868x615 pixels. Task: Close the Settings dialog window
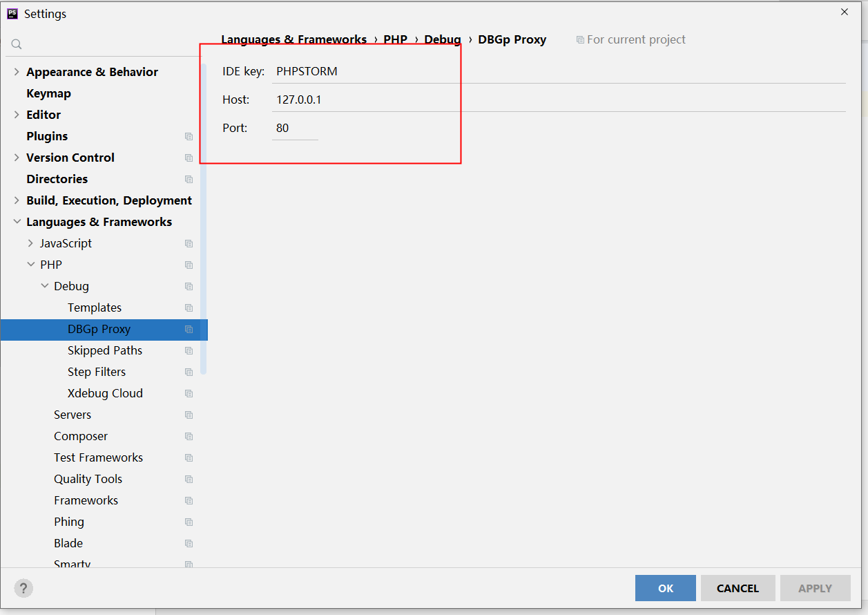point(845,12)
